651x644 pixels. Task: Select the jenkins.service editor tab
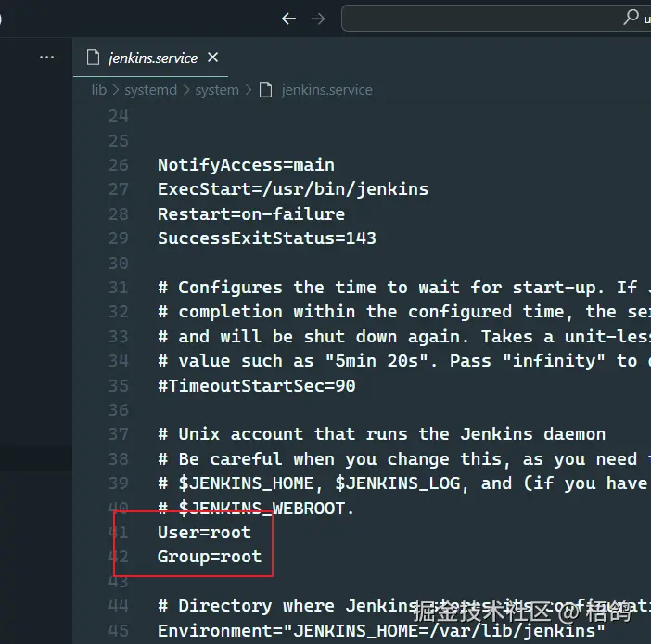point(151,58)
